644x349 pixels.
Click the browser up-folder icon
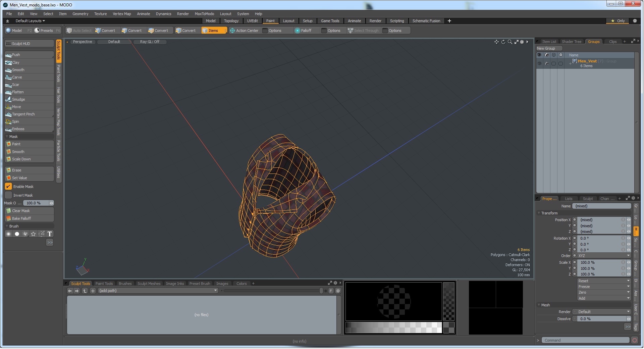(85, 291)
